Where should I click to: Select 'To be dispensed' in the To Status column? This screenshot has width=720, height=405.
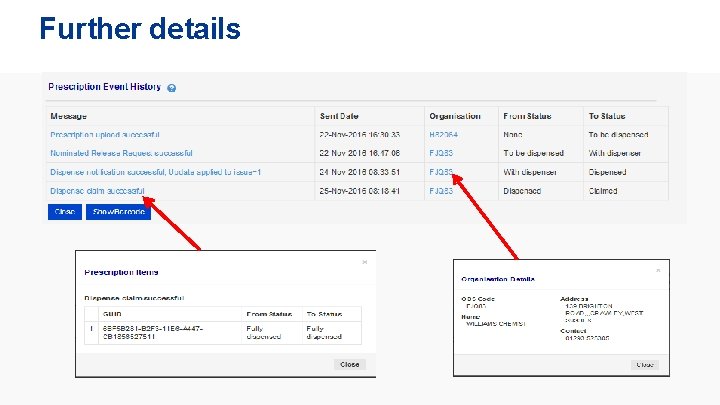tap(618, 135)
